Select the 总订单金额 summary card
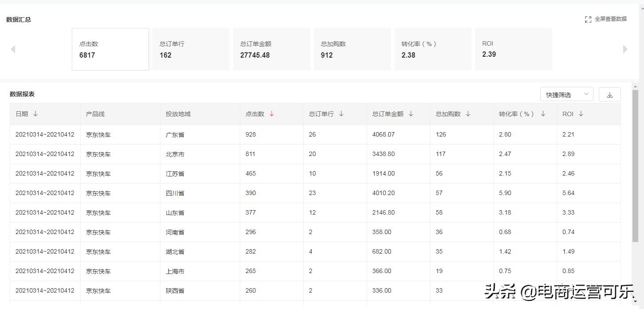644x309 pixels. (271, 49)
